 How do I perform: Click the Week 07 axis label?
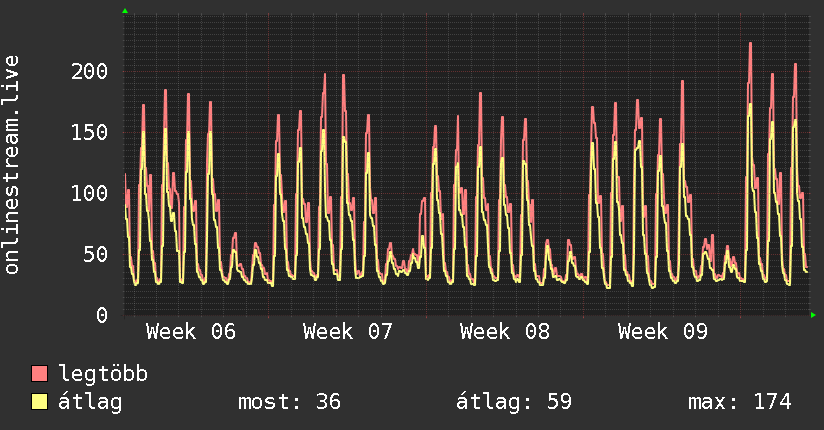click(x=348, y=332)
